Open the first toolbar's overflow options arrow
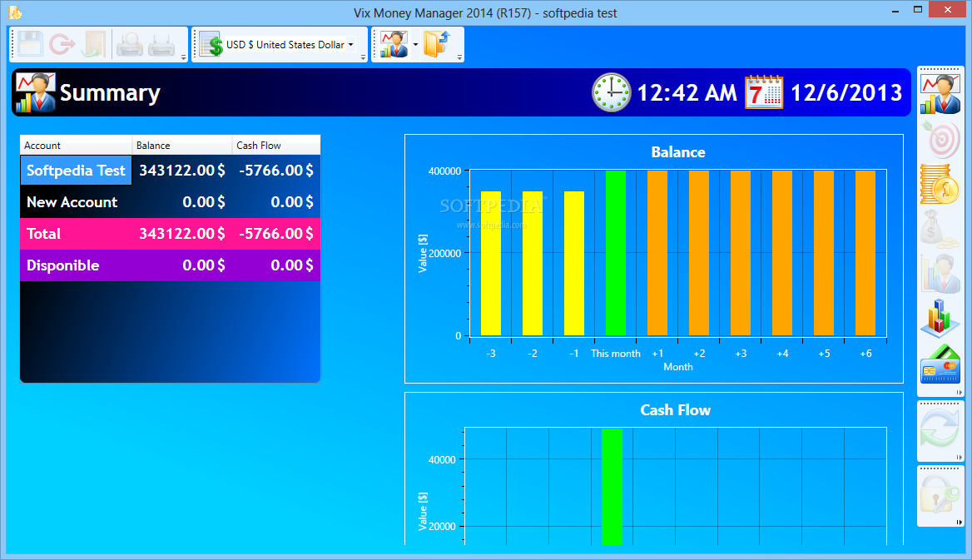Image resolution: width=972 pixels, height=560 pixels. 183,57
